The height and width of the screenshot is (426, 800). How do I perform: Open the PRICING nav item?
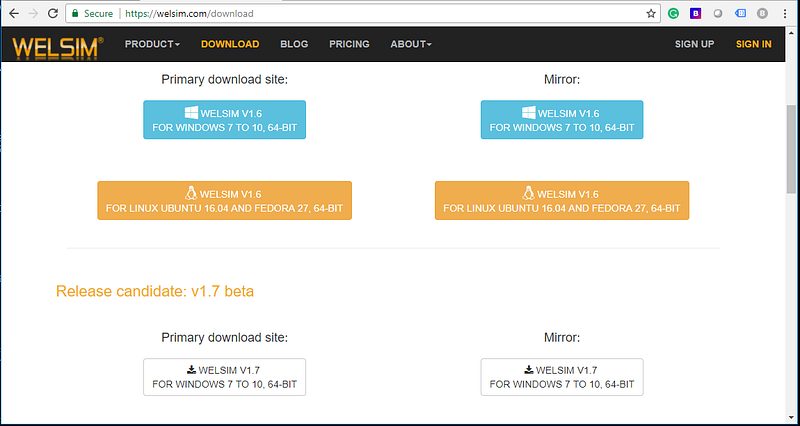(x=349, y=44)
